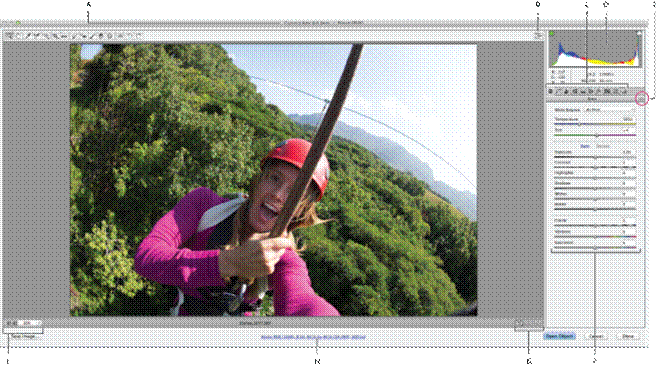The width and height of the screenshot is (657, 366).
Task: Open the Split Toning panel tab
Action: 583,91
